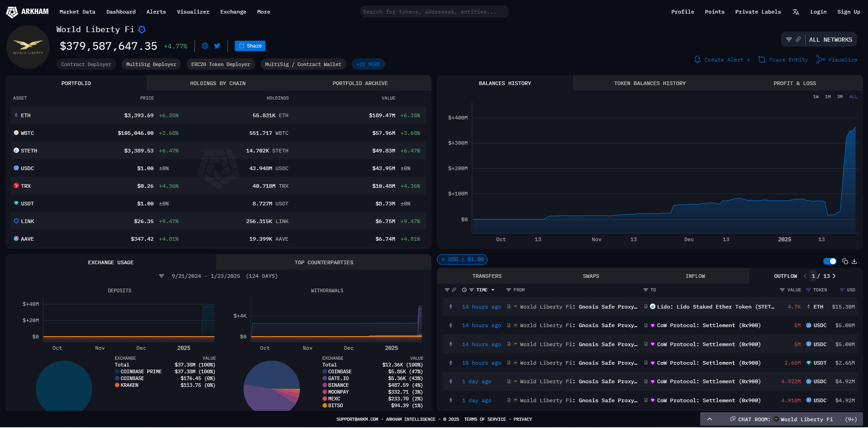Switch to Top Counterparties tab

pyautogui.click(x=324, y=262)
